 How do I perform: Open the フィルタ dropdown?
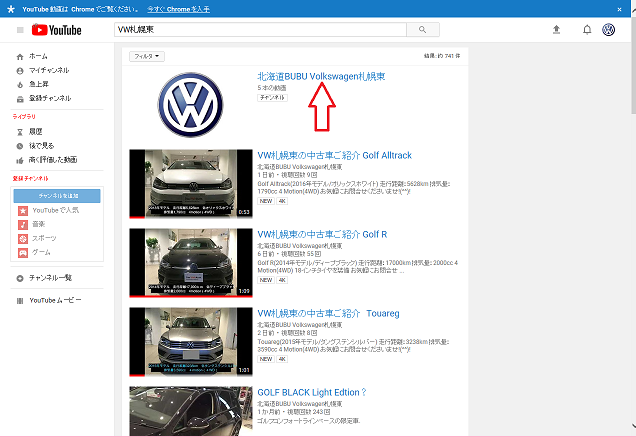pyautogui.click(x=147, y=56)
